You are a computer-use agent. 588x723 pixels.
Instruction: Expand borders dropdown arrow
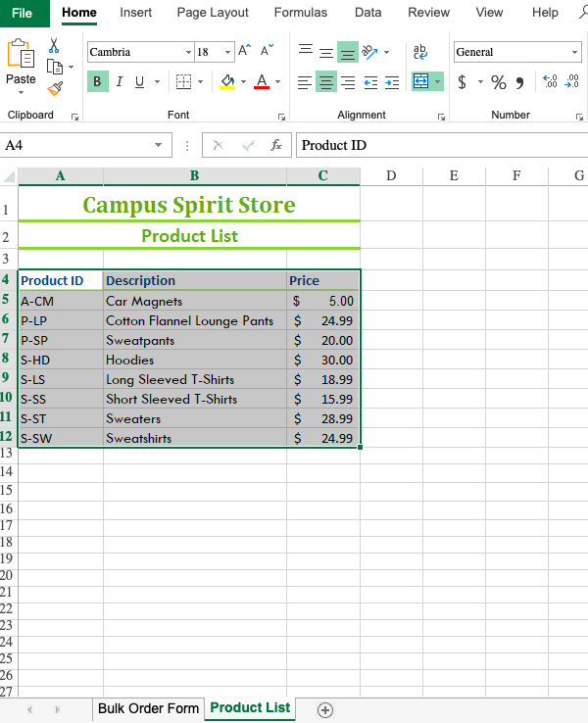point(201,81)
